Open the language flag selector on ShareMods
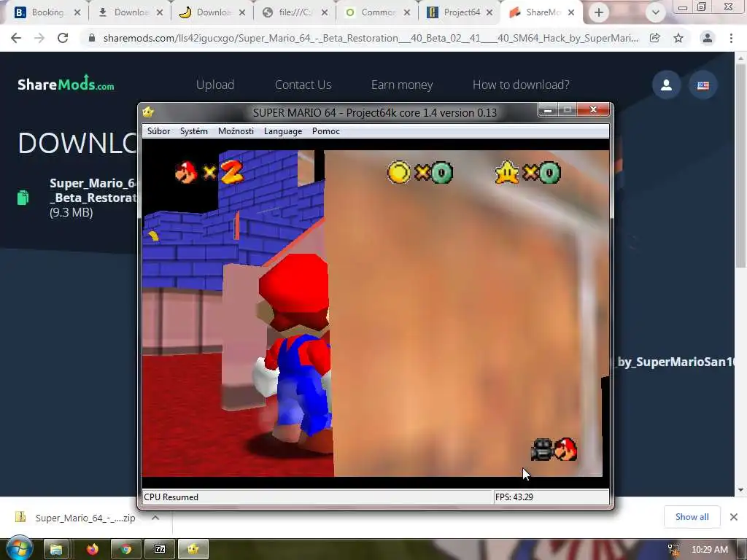747x560 pixels. 703,85
